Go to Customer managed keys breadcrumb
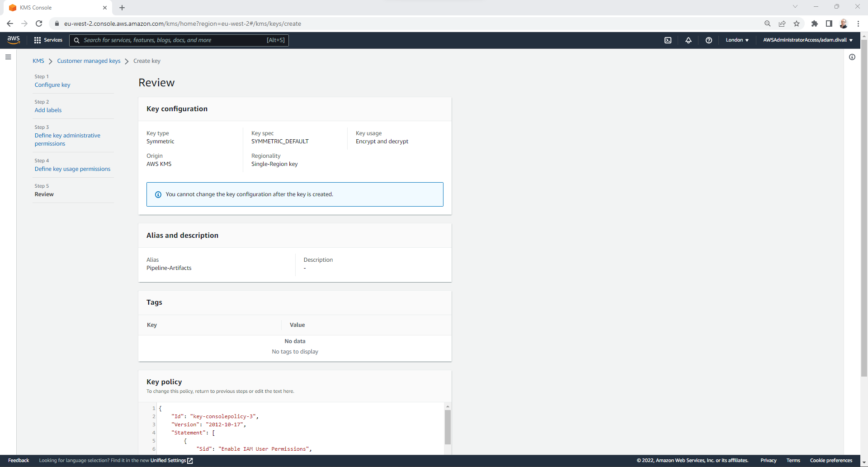The height and width of the screenshot is (467, 868). tap(89, 61)
